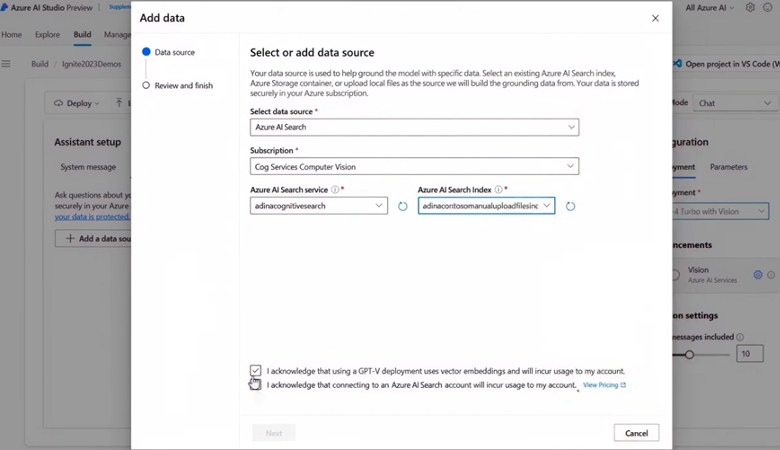The width and height of the screenshot is (780, 450).
Task: Open the View Pricing link
Action: [603, 385]
